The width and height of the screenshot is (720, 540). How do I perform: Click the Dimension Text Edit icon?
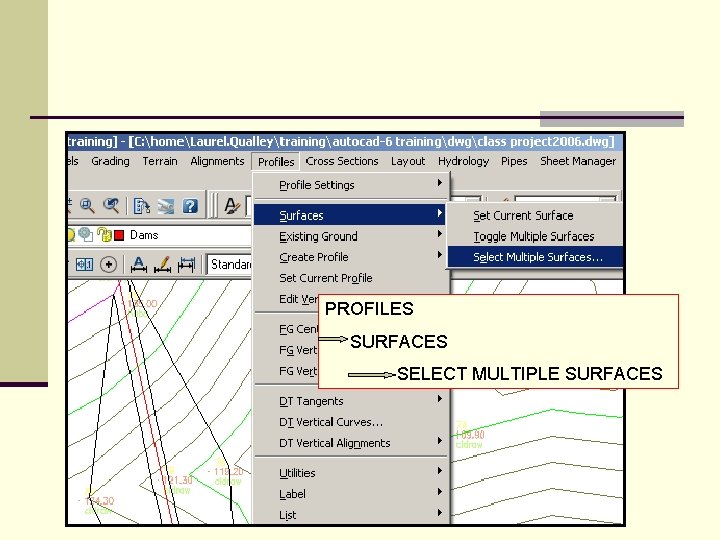139,264
